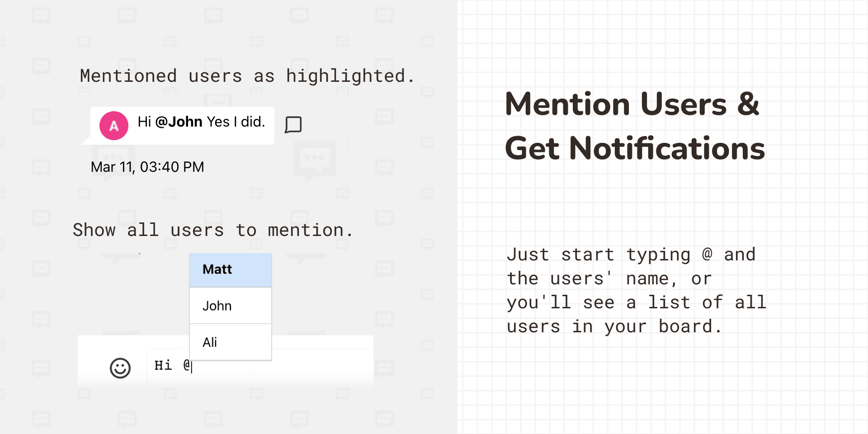Screen dimensions: 868x434
Task: Choose John in the mention dropdown
Action: pyautogui.click(x=231, y=306)
